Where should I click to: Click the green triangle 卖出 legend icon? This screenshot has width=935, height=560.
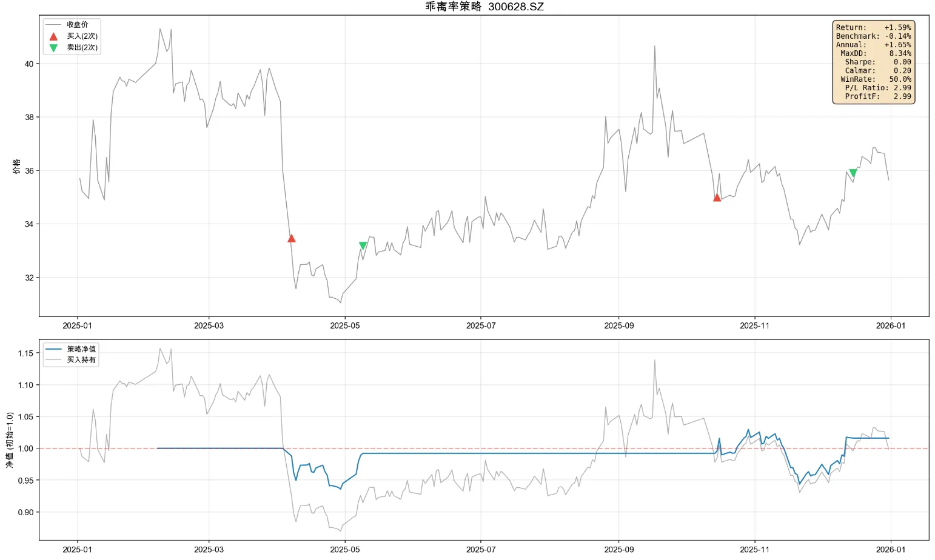tap(53, 48)
